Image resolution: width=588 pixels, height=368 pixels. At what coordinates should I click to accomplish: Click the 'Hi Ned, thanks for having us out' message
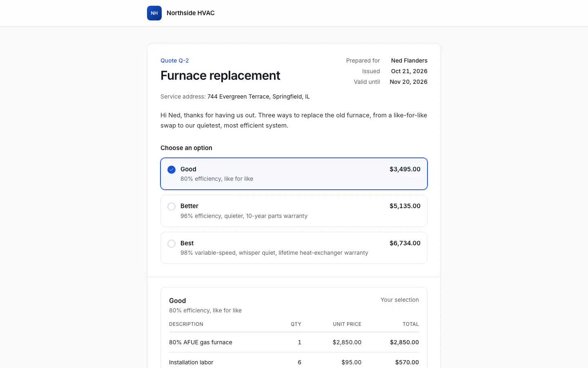[x=294, y=120]
